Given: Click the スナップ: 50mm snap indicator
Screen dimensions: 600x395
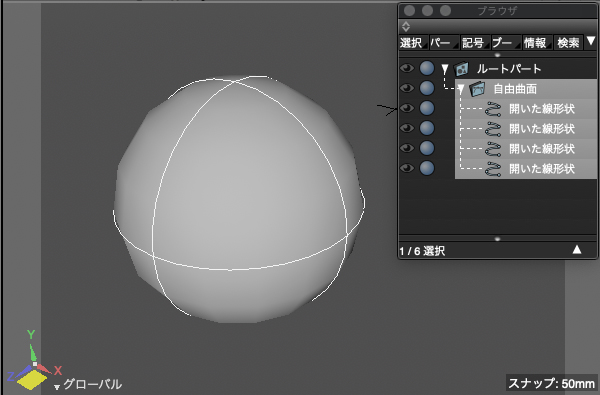Looking at the screenshot, I should pyautogui.click(x=552, y=383).
